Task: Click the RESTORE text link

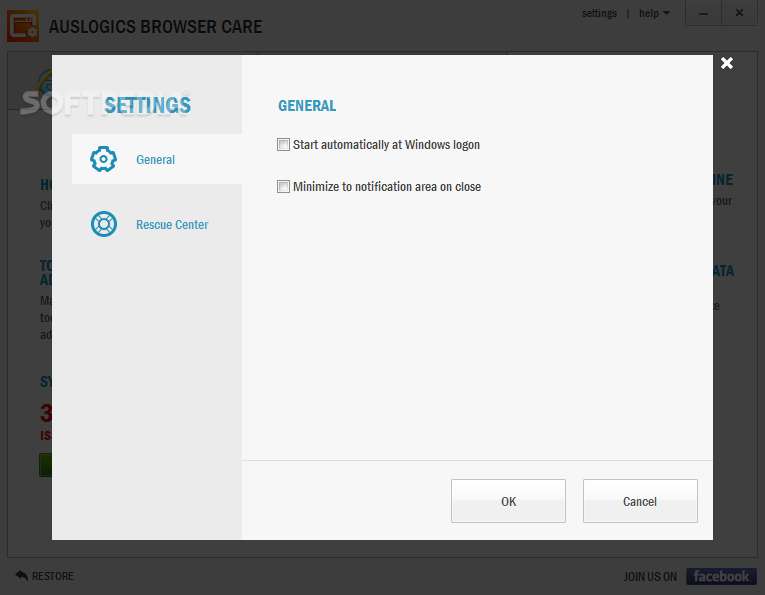Action: (x=53, y=576)
